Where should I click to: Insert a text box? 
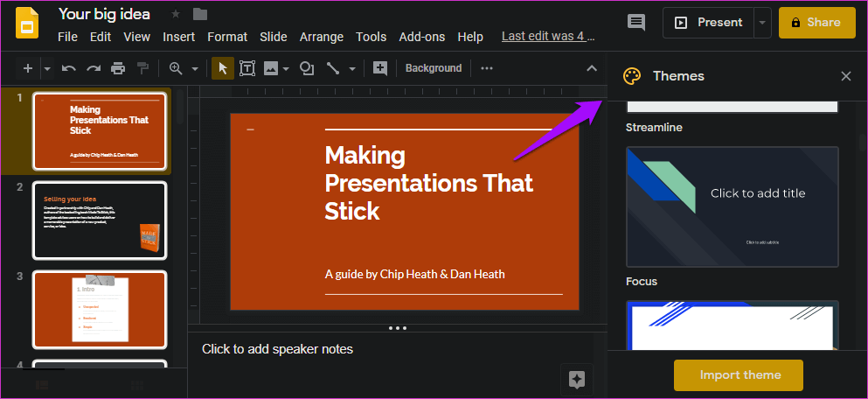247,68
